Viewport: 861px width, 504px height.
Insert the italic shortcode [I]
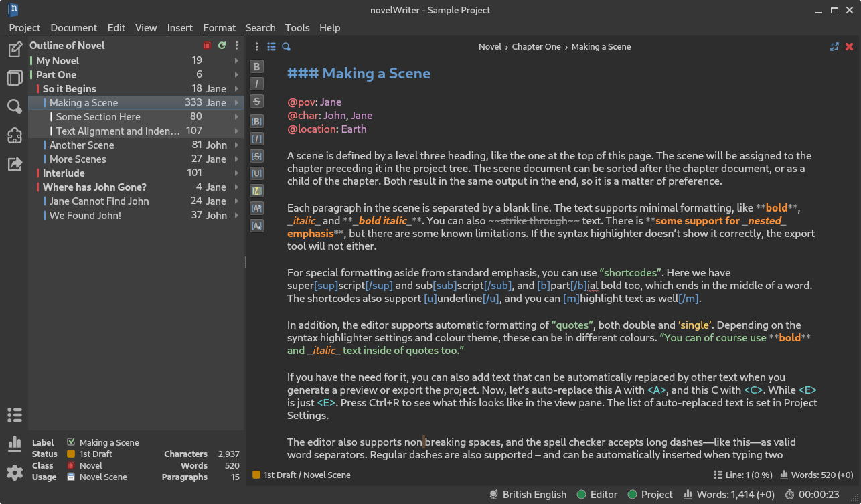pyautogui.click(x=256, y=139)
